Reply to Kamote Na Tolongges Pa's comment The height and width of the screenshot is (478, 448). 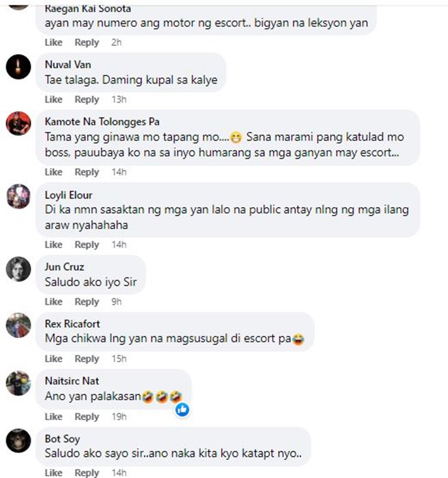click(87, 172)
